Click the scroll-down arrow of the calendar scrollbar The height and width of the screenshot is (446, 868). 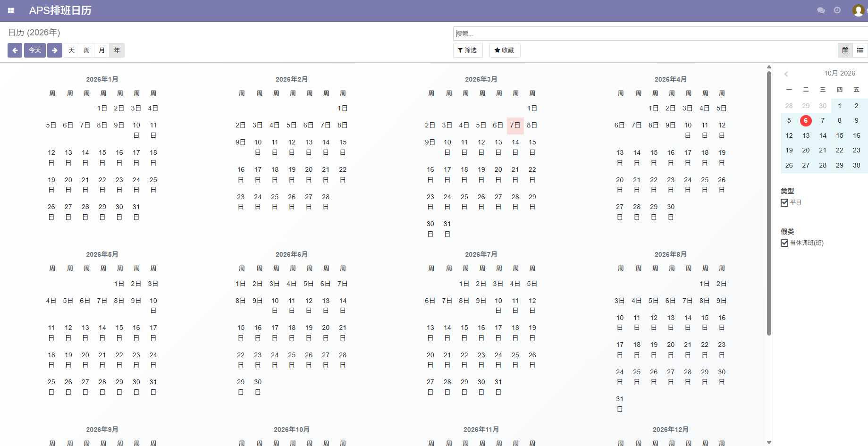[x=769, y=442]
